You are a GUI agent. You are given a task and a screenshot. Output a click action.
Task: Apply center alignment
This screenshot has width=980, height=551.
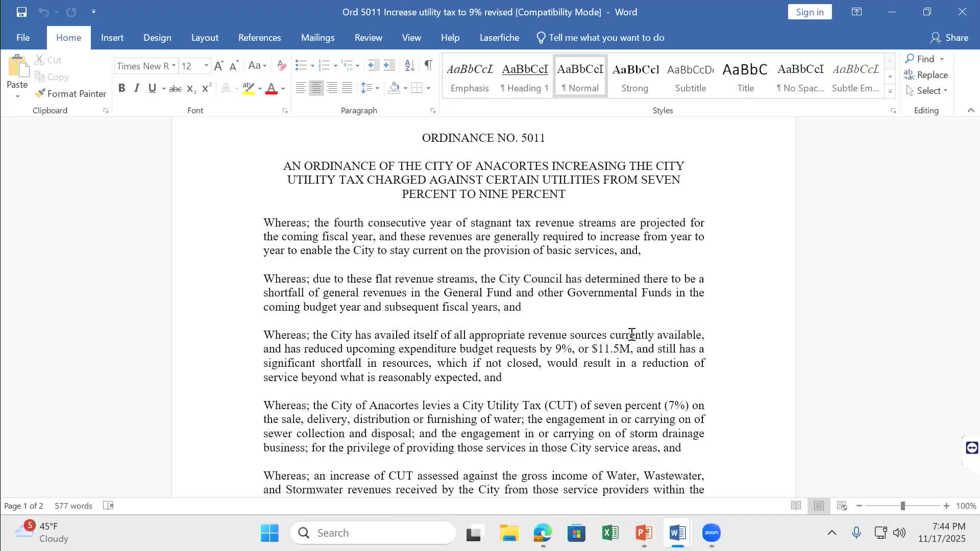(x=316, y=88)
